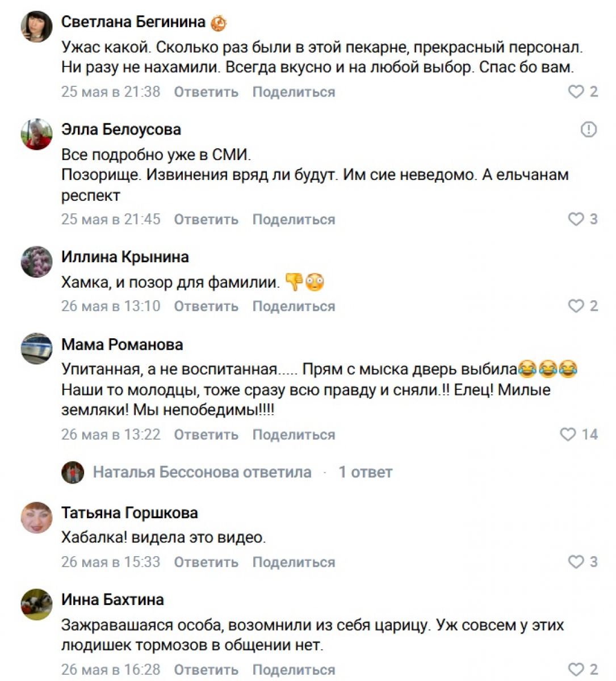Screen dimensions: 616x681
Task: Share Мама Романова's comment
Action: coord(294,435)
